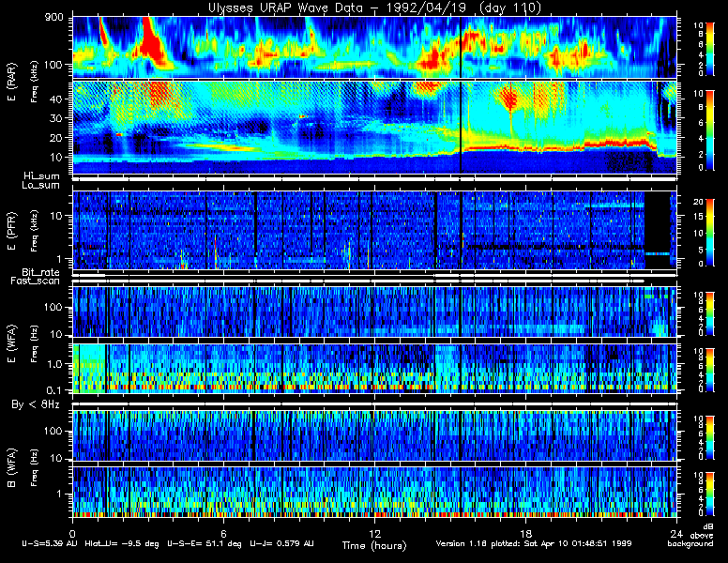
Task: Click the '30' kHz tick in RAR panel
Action: pos(56,118)
